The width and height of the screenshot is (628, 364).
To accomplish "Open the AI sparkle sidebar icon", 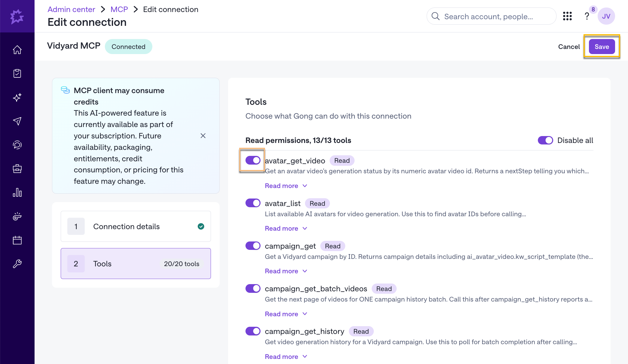I will [17, 97].
